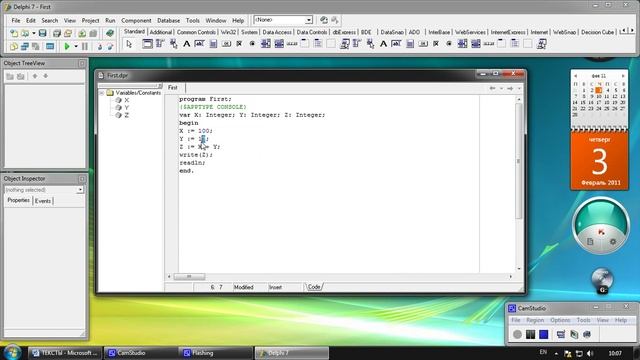
Task: Open the Delphi File menu
Action: point(16,20)
